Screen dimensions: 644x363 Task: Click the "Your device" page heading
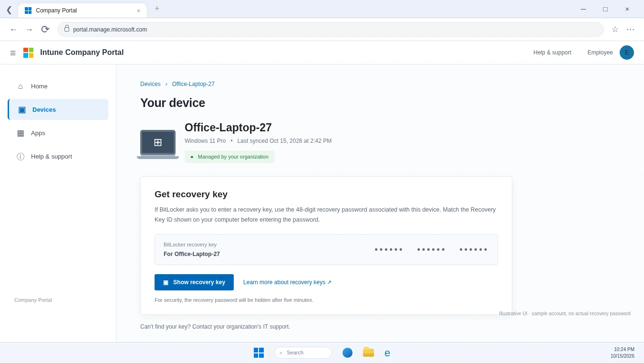point(173,103)
